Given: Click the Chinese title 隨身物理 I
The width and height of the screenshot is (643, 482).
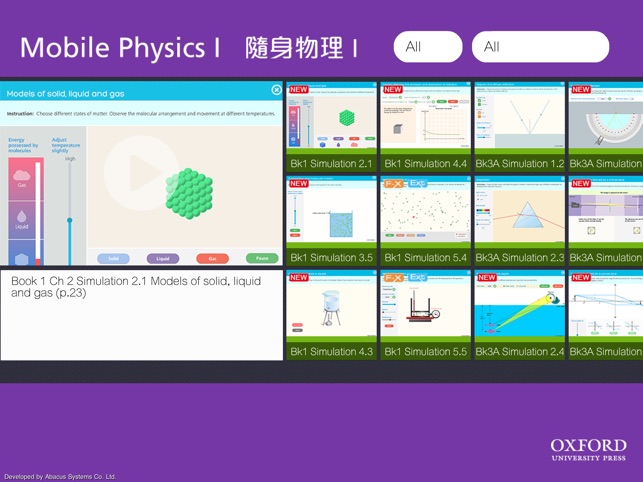Looking at the screenshot, I should point(301,48).
